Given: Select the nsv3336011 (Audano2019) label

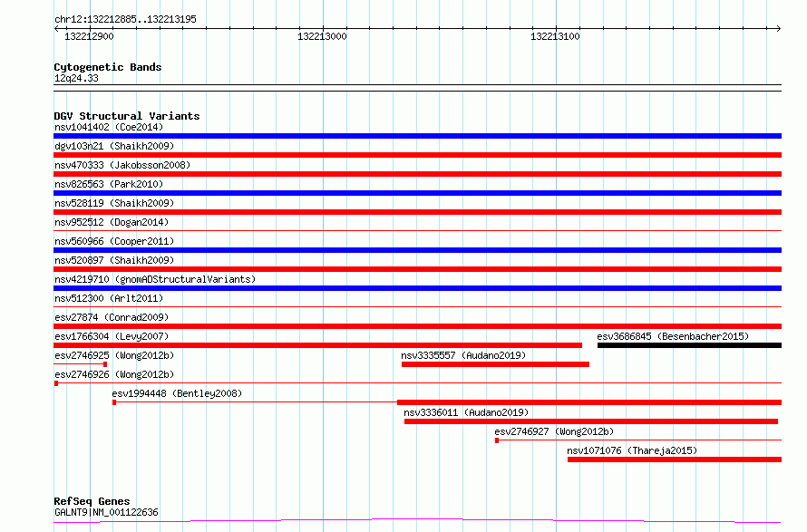Looking at the screenshot, I should point(466,412).
